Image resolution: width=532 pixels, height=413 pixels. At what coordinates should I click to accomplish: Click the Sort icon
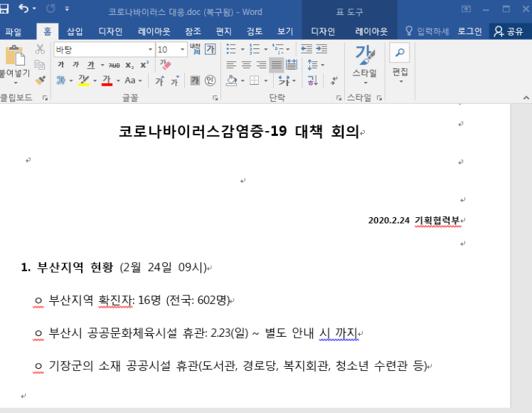click(x=312, y=80)
